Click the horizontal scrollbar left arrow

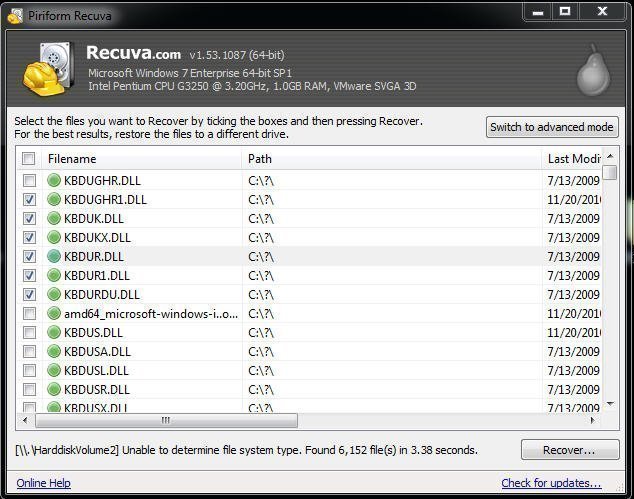point(26,420)
